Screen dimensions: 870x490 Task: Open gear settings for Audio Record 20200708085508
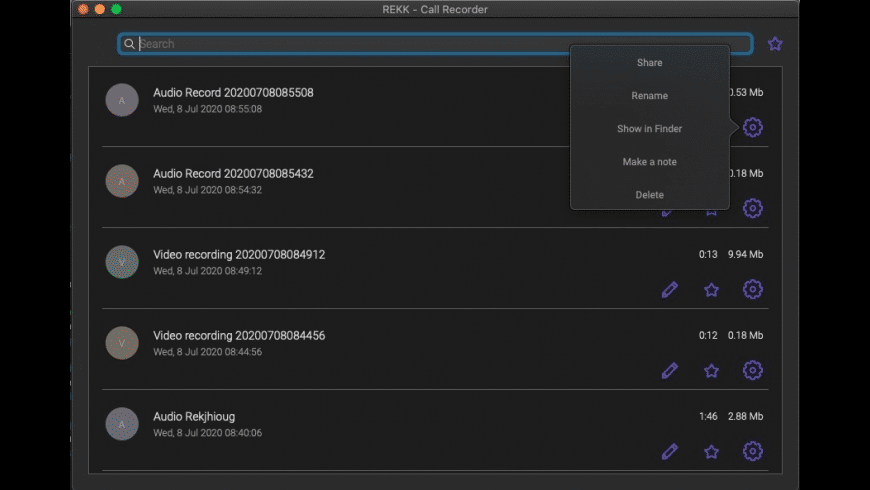(x=752, y=128)
